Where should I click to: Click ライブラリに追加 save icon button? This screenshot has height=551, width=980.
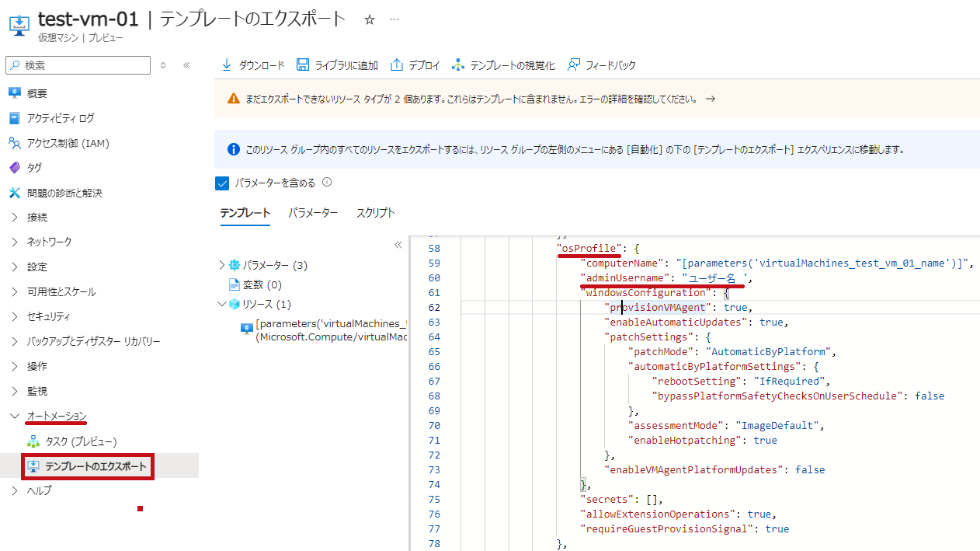point(337,65)
